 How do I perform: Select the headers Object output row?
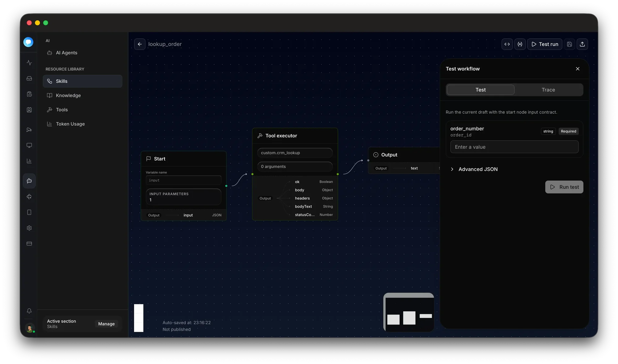(x=313, y=198)
